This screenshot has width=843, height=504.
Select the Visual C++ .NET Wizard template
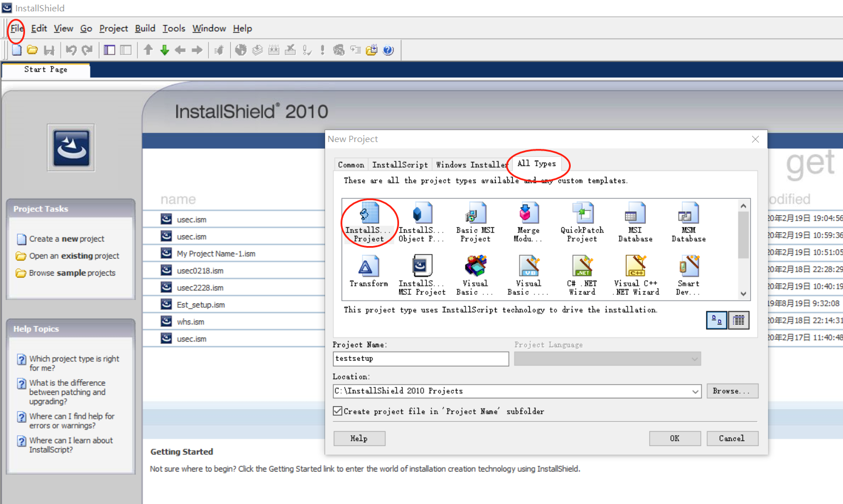(x=636, y=276)
